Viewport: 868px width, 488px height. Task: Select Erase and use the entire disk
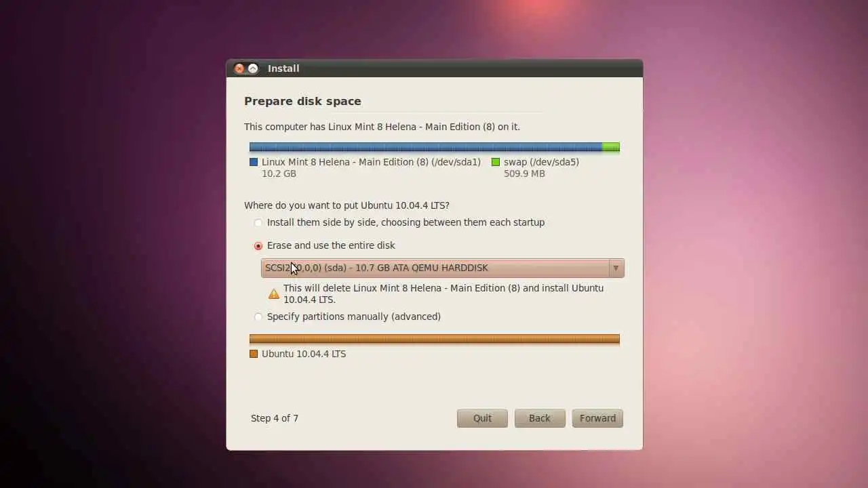pyautogui.click(x=258, y=246)
